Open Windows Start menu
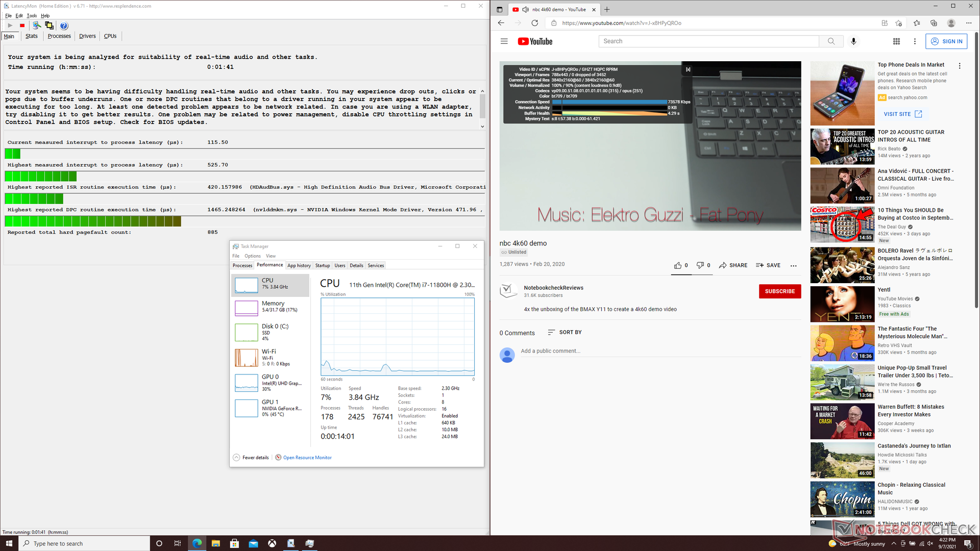Image resolution: width=980 pixels, height=551 pixels. [9, 543]
